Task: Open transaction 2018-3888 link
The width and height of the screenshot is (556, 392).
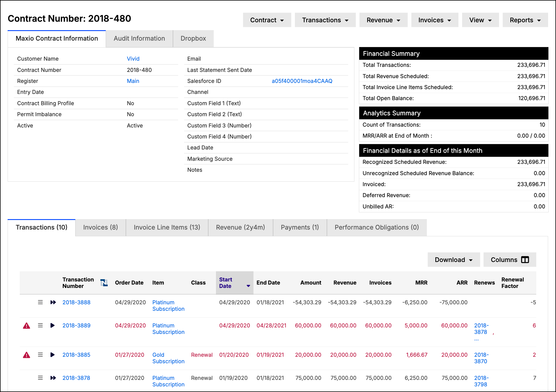Action: (x=76, y=302)
